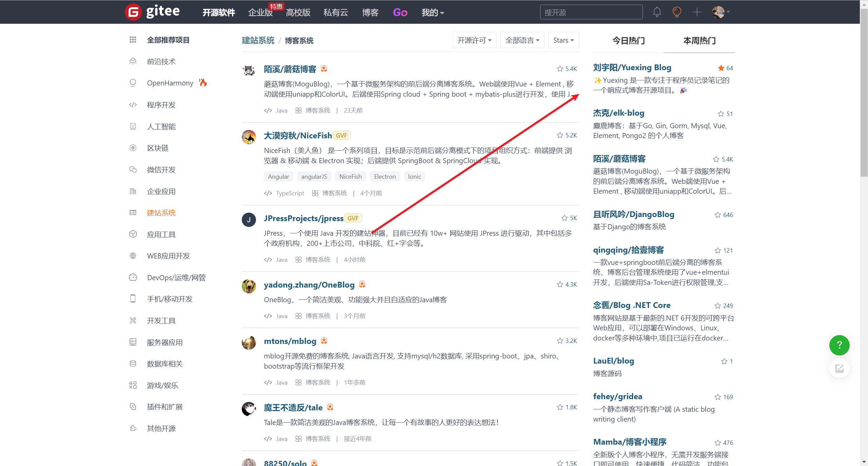The width and height of the screenshot is (868, 466).
Task: Toggle star on 刘宇阳/Yuexing Blog
Action: [x=721, y=68]
